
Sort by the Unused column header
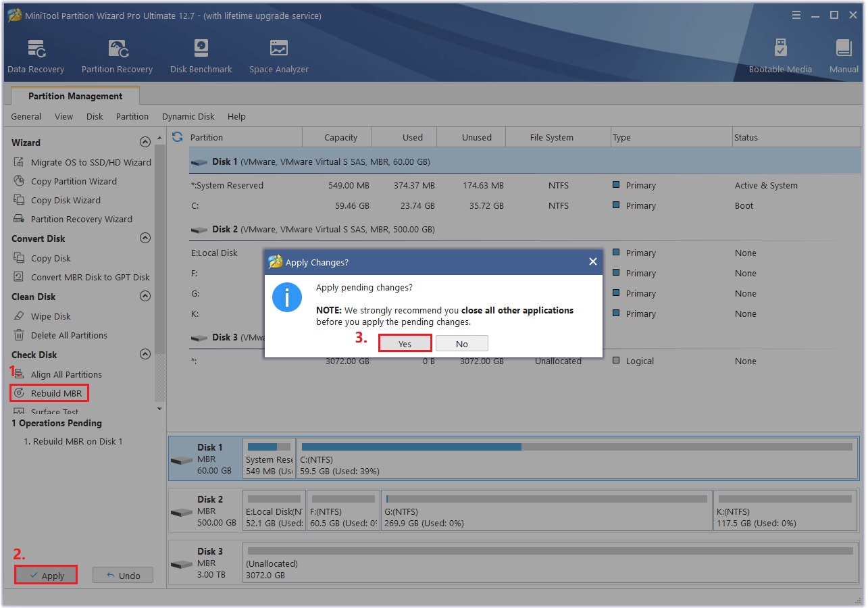point(471,137)
